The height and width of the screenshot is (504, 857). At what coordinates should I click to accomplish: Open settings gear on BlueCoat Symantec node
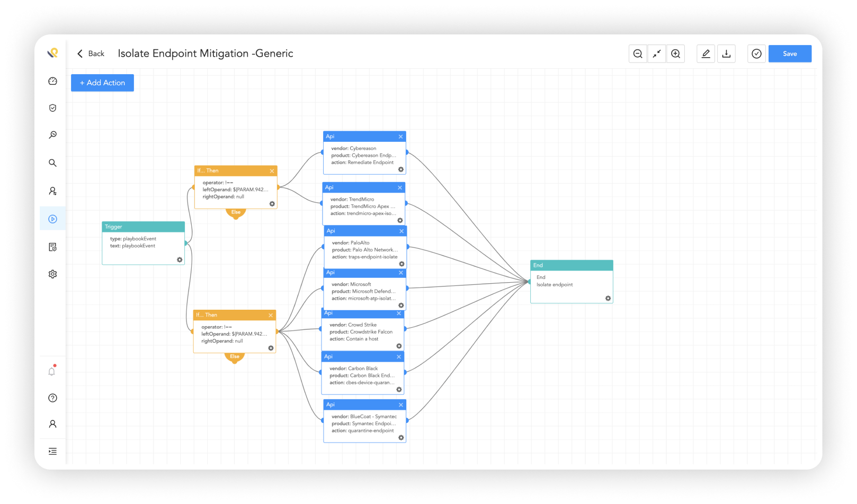[x=401, y=438]
